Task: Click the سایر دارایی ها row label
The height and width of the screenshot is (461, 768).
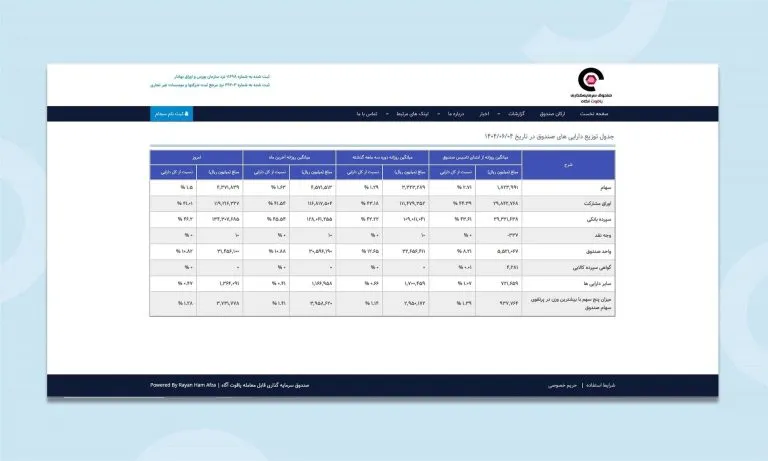Action: pos(597,284)
